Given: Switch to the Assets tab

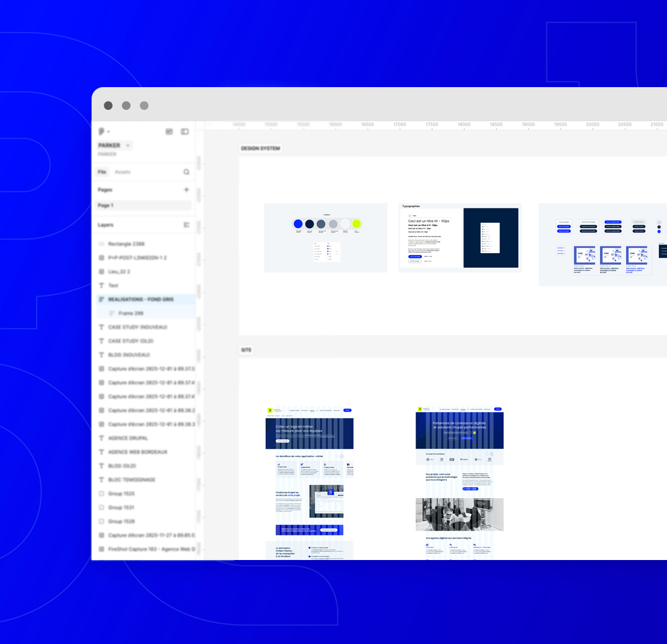Looking at the screenshot, I should tap(123, 172).
